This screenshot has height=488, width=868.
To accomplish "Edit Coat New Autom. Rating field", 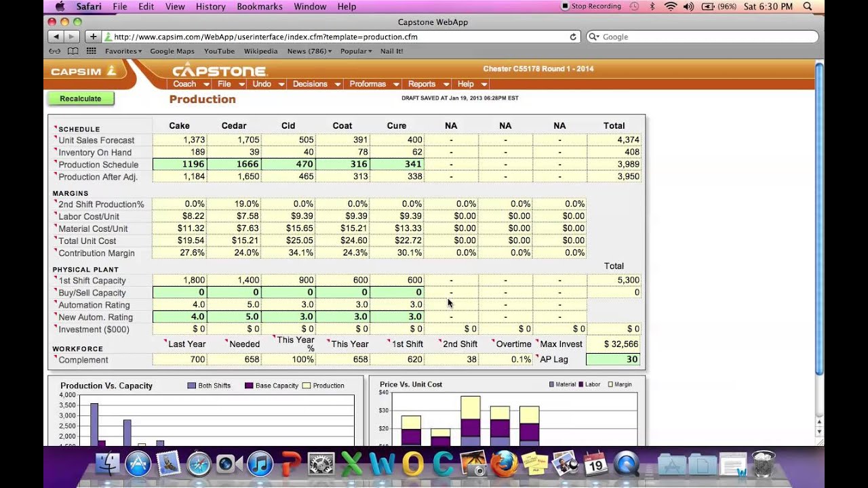I will (x=342, y=317).
